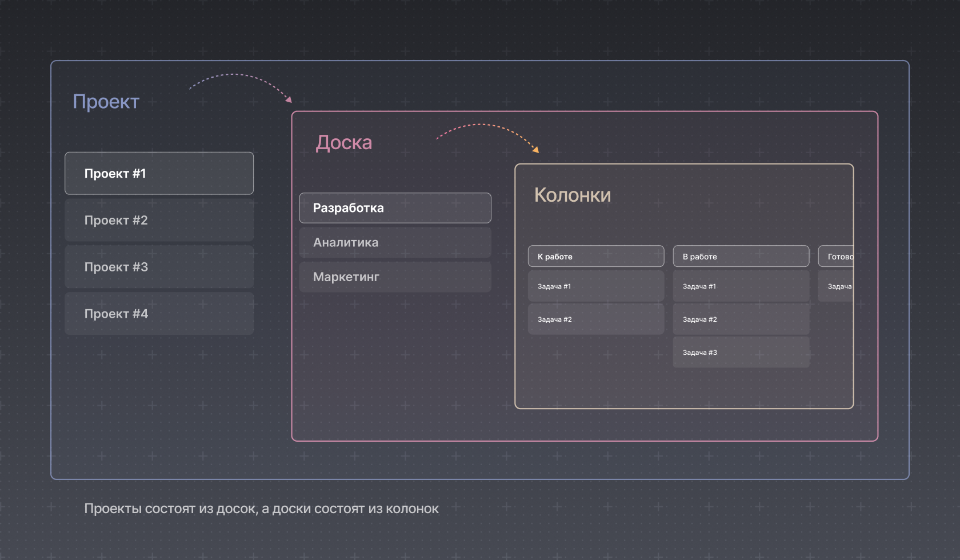Click the Колонки panel title

click(x=573, y=195)
